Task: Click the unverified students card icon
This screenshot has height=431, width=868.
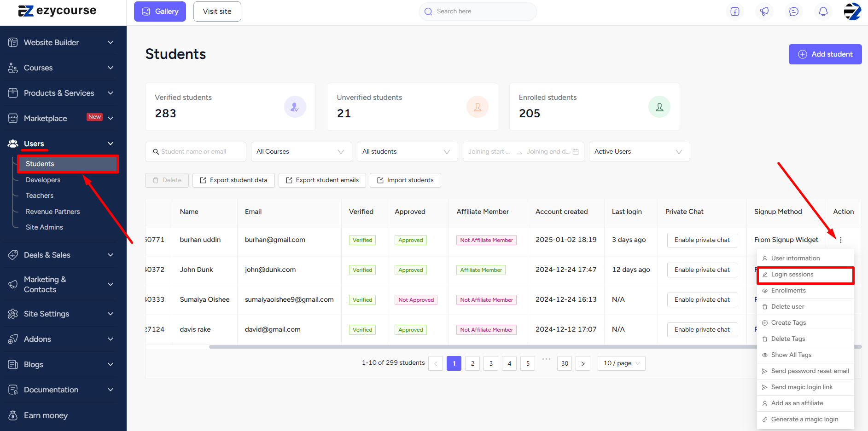Action: pos(478,107)
